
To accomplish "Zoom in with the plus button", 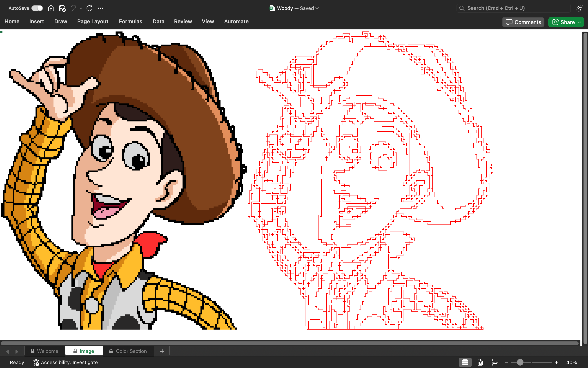I will [x=556, y=362].
